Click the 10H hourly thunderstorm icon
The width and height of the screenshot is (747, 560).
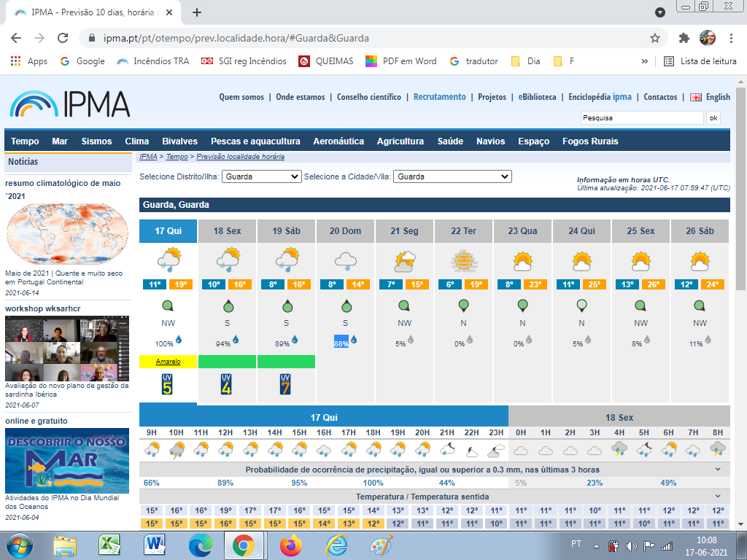177,450
